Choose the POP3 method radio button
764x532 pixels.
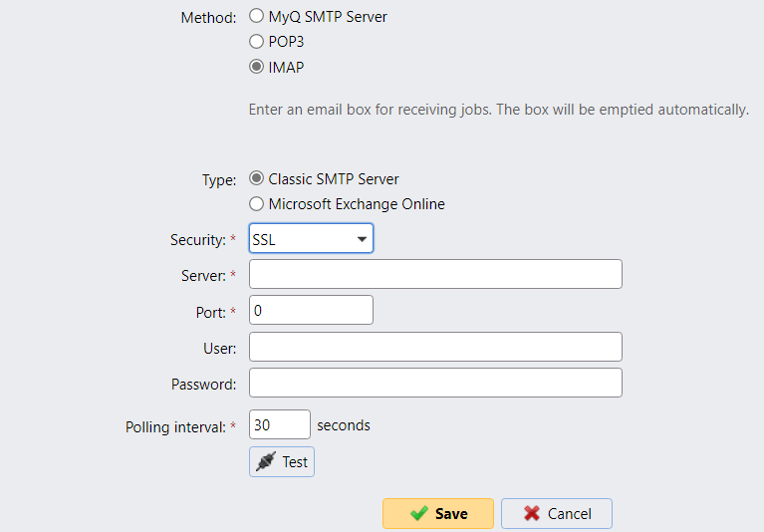[257, 42]
